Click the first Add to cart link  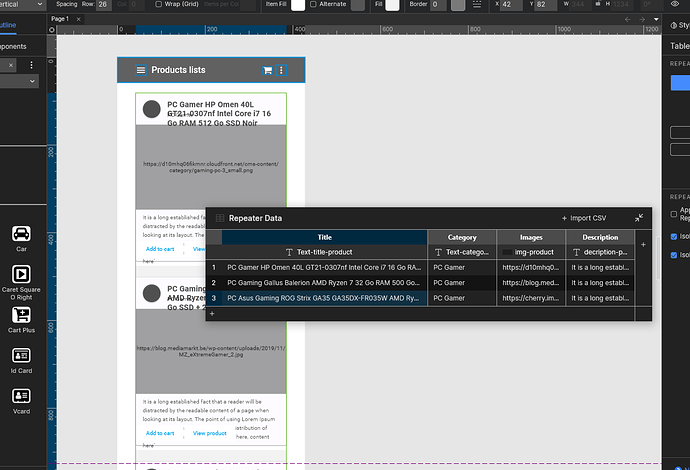click(x=160, y=249)
